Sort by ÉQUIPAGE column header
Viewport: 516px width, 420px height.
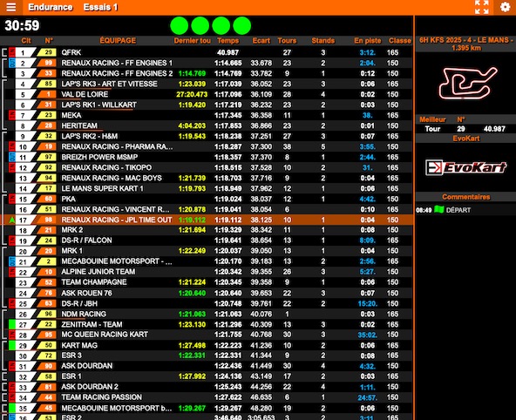(118, 40)
